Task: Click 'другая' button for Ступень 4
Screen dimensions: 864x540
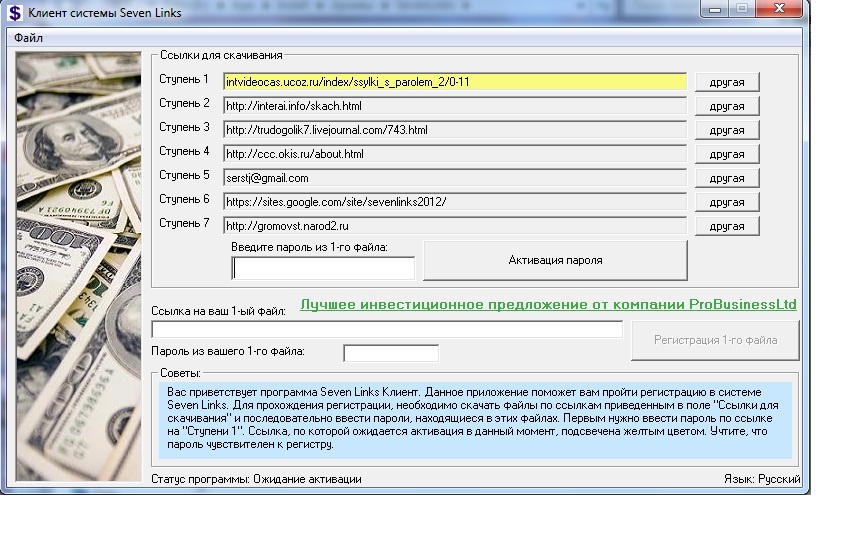Action: click(727, 154)
